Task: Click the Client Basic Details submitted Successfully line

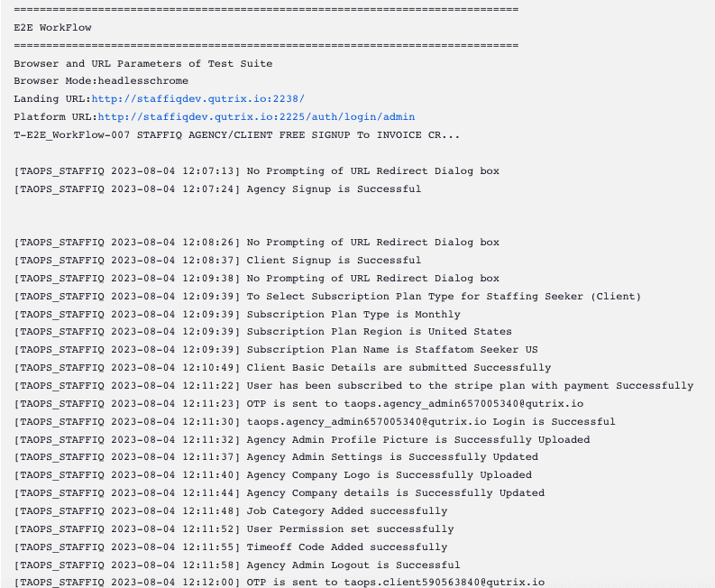Action: click(282, 368)
